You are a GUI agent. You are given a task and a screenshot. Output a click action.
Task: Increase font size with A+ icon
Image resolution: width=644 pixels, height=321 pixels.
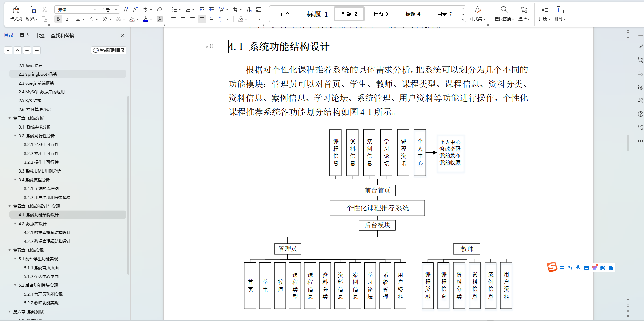[126, 9]
